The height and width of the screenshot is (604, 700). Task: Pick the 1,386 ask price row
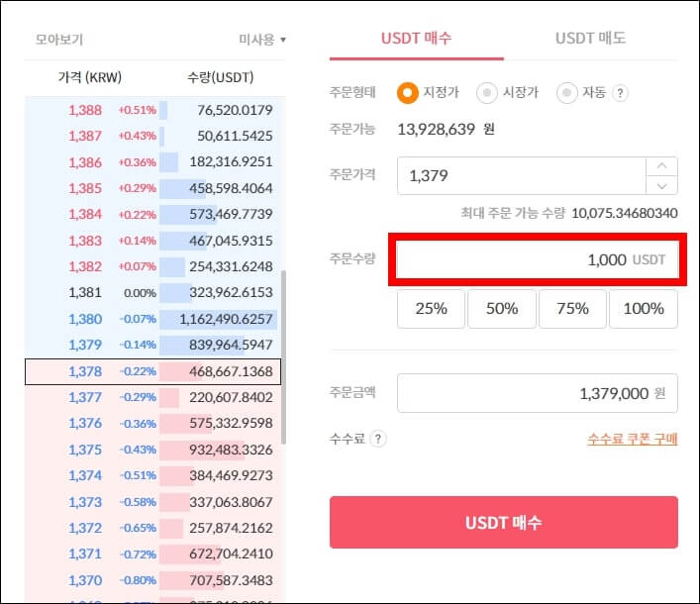152,162
